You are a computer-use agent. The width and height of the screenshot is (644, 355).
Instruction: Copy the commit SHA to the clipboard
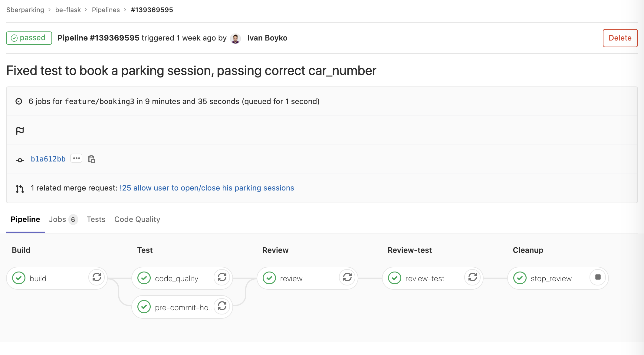tap(91, 159)
